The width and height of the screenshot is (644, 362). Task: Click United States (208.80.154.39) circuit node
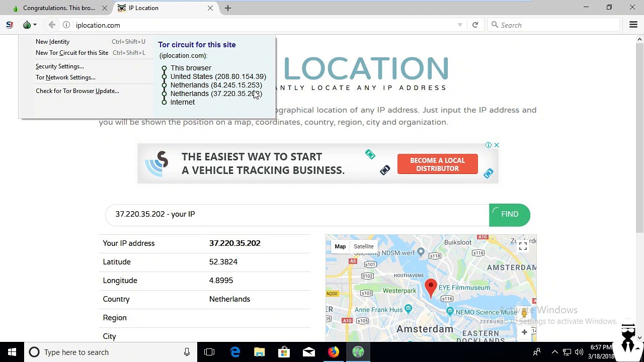click(x=218, y=76)
